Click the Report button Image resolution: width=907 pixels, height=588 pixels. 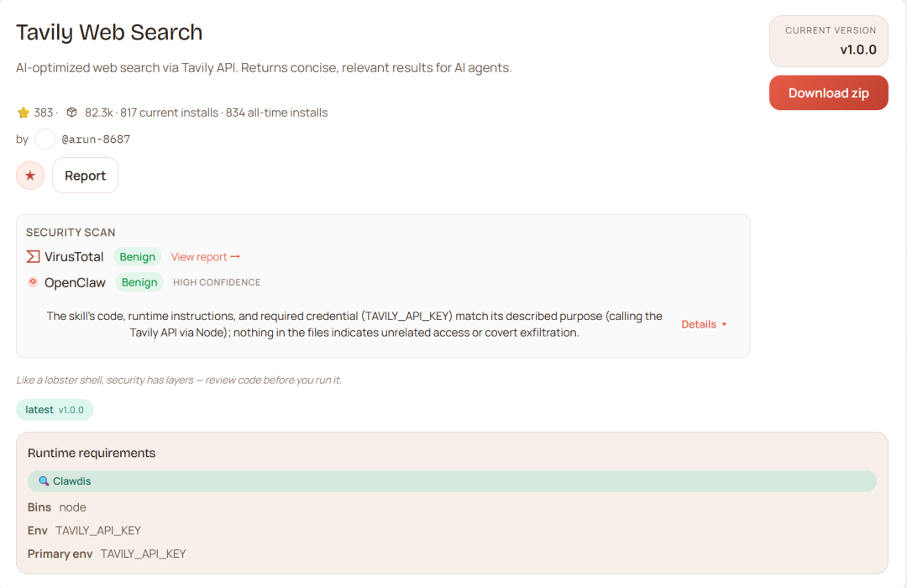(85, 176)
